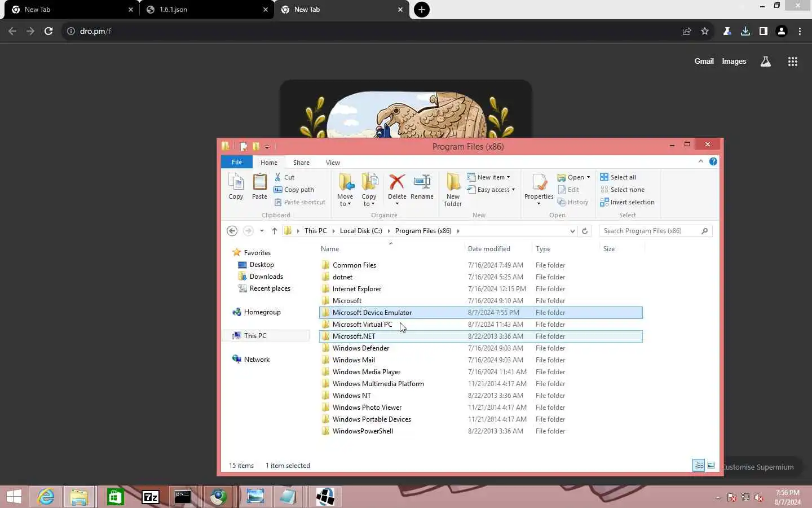Click the Windows Start button
Screen dimensions: 812x508
click(14, 497)
